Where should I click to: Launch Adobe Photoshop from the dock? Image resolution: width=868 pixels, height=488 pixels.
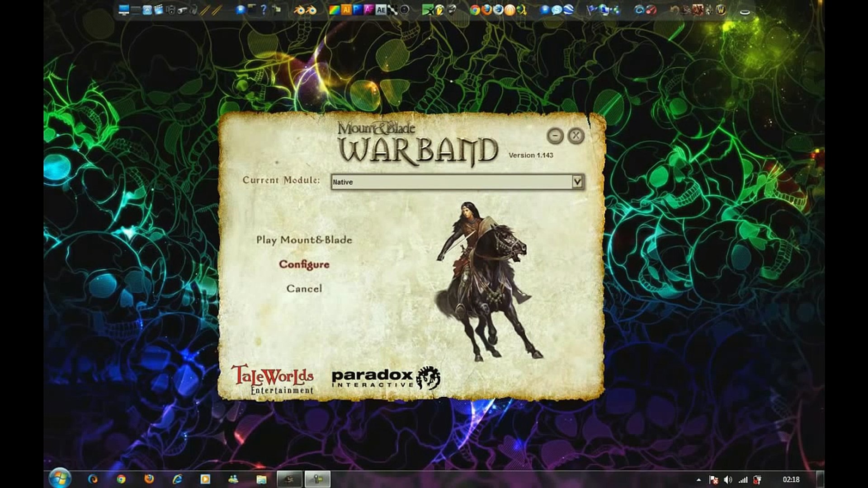click(x=358, y=9)
